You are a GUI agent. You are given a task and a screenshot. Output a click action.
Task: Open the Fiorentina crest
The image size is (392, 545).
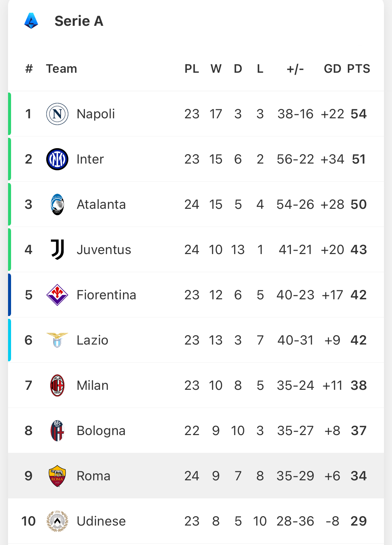57,295
